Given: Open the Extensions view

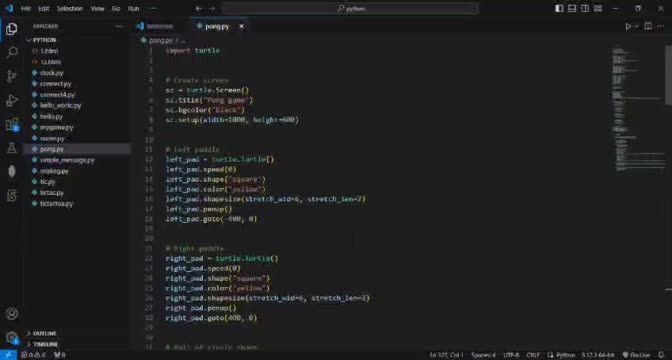Looking at the screenshot, I should [x=12, y=124].
